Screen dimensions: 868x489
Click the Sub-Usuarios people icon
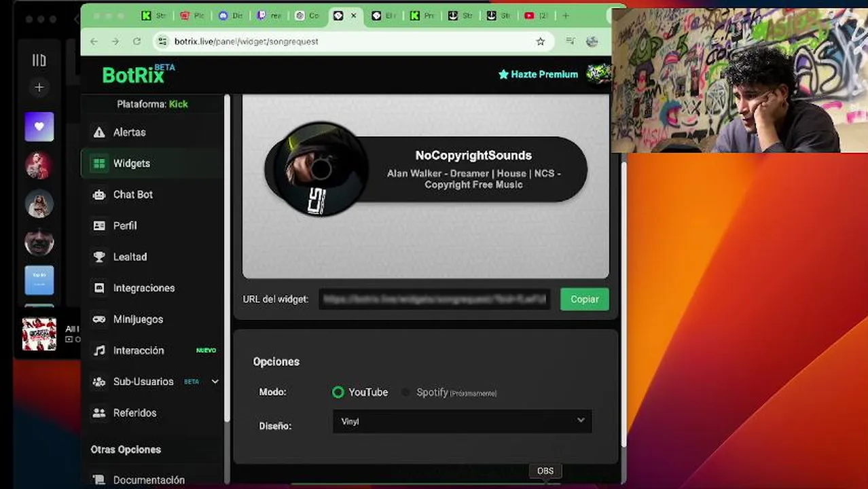click(x=99, y=382)
